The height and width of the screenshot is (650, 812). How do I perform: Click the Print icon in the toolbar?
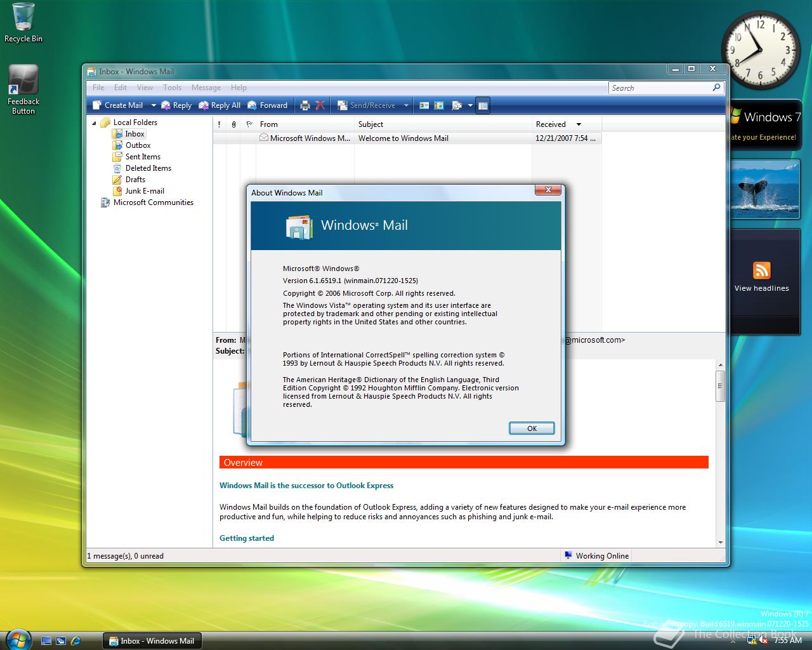click(305, 105)
